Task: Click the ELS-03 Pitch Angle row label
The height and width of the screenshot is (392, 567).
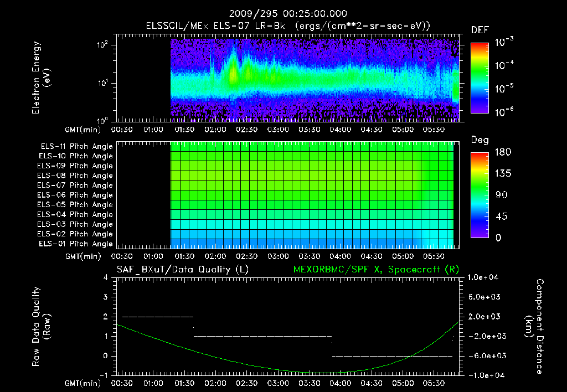Action: (75, 224)
